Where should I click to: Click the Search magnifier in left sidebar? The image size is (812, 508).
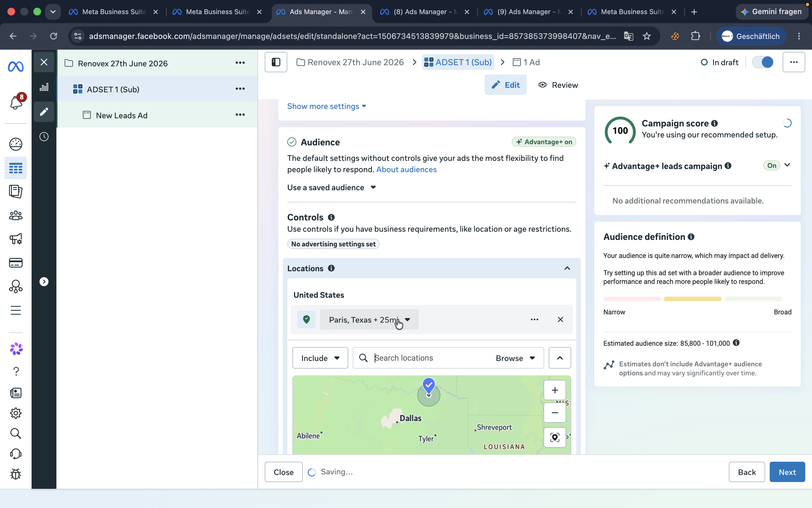coord(16,433)
